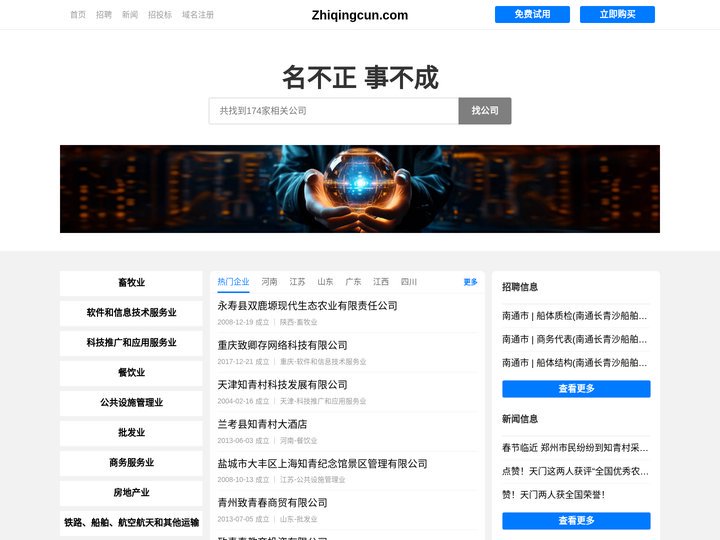
Task: Click the 河南-餐饮业 tag
Action: coord(298,441)
